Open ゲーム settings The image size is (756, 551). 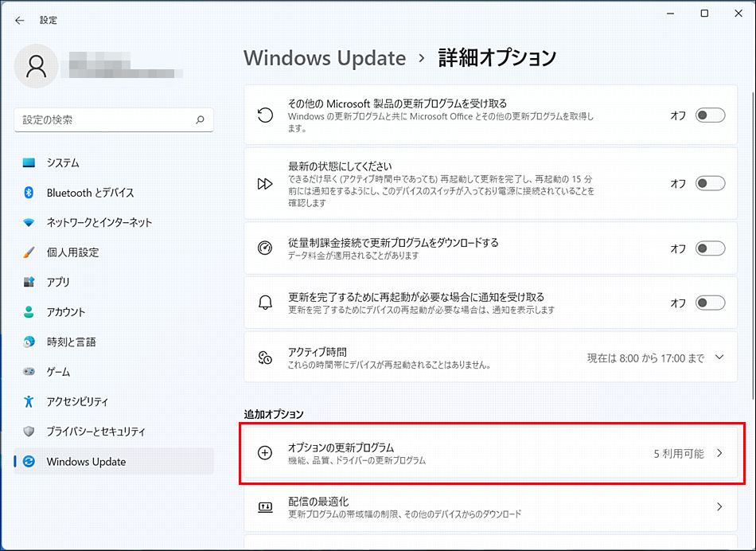pyautogui.click(x=114, y=372)
